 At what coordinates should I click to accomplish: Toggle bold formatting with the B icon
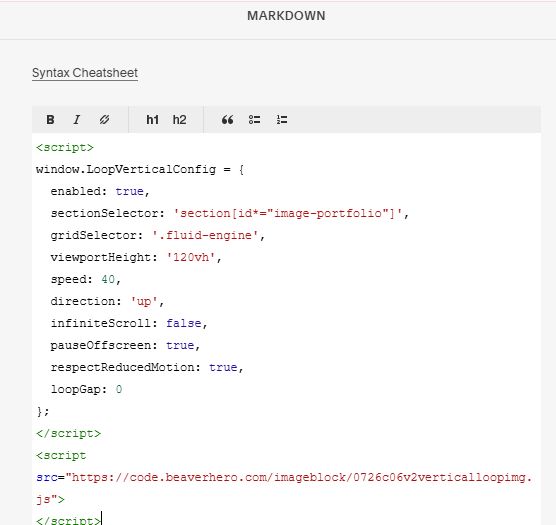[50, 120]
